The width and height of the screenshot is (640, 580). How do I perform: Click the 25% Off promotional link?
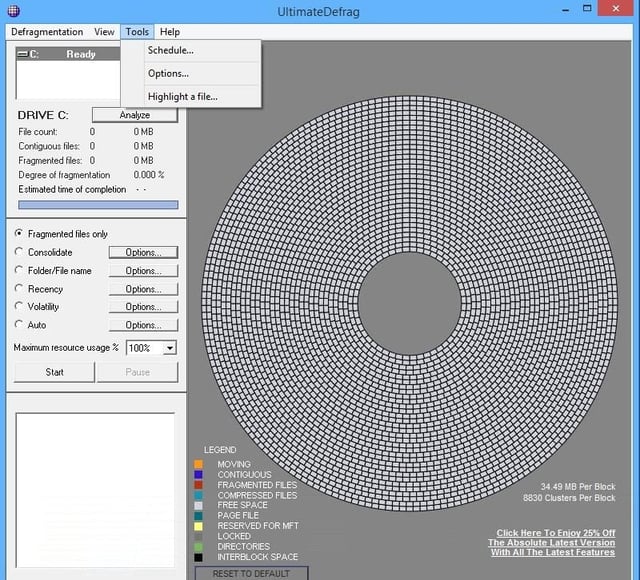click(552, 542)
